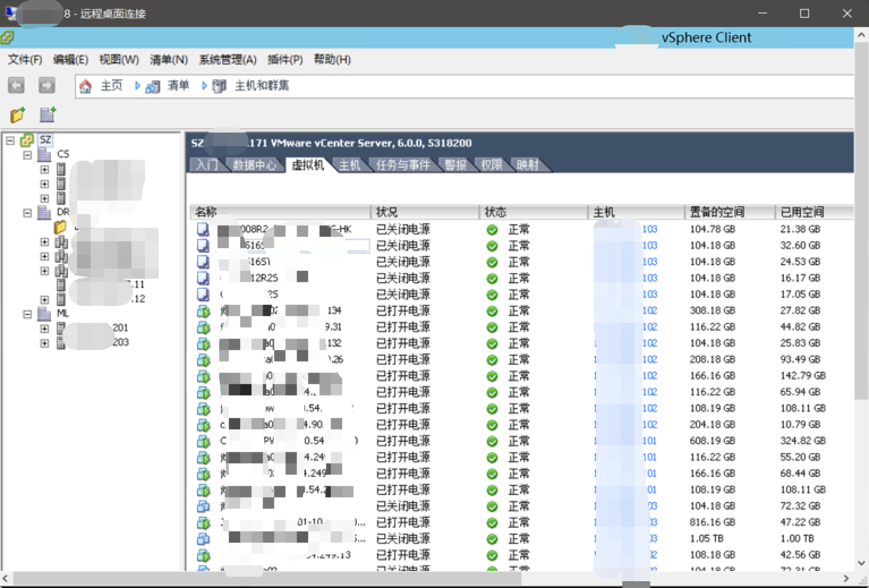Collapse the SZ vCenter root node
This screenshot has width=869, height=588.
tap(10, 140)
